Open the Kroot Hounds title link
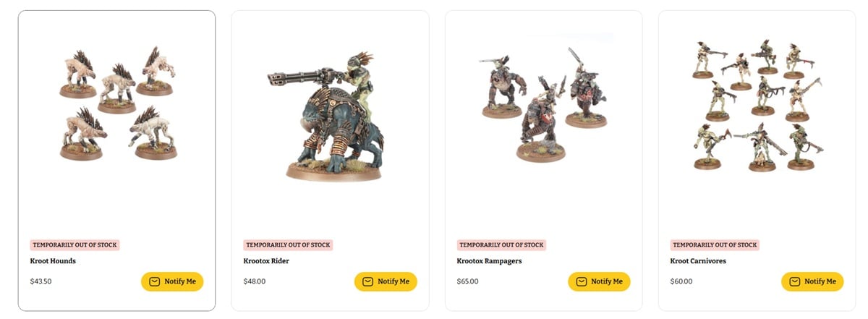 [x=53, y=261]
